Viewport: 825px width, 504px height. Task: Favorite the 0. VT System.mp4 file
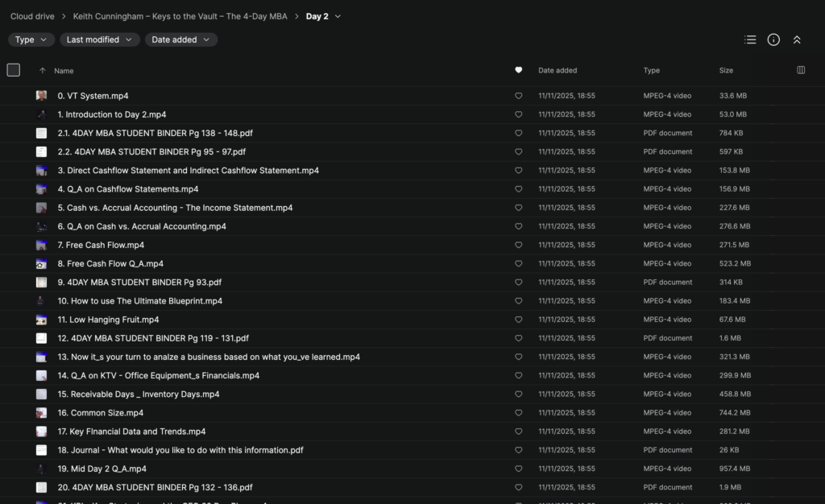(x=519, y=96)
